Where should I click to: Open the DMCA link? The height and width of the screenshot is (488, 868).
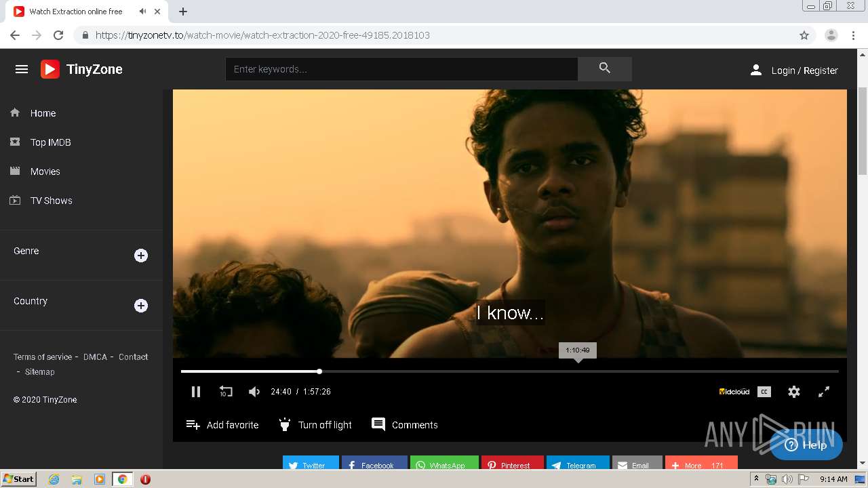[95, 357]
